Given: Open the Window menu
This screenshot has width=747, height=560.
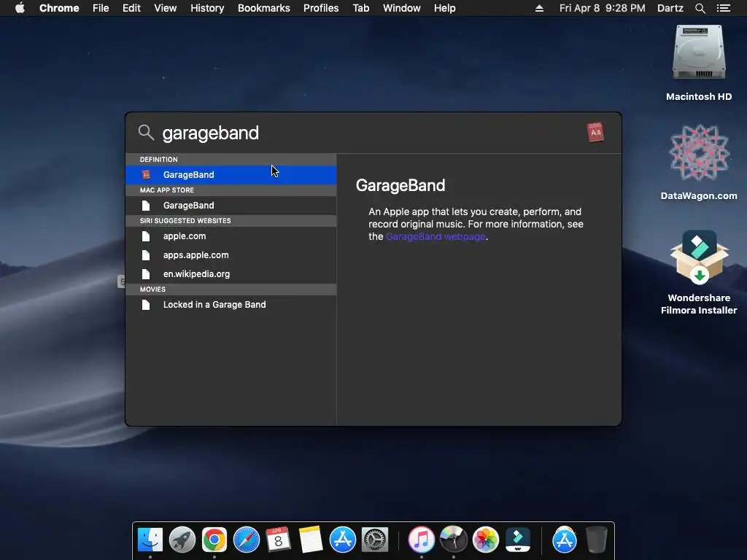Looking at the screenshot, I should (x=402, y=8).
